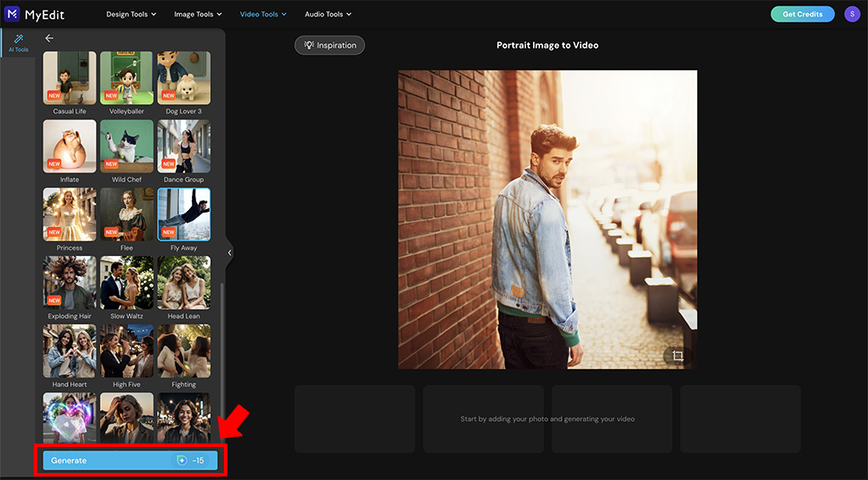Image resolution: width=868 pixels, height=480 pixels.
Task: Click the uploaded portrait photo preview
Action: 548,220
